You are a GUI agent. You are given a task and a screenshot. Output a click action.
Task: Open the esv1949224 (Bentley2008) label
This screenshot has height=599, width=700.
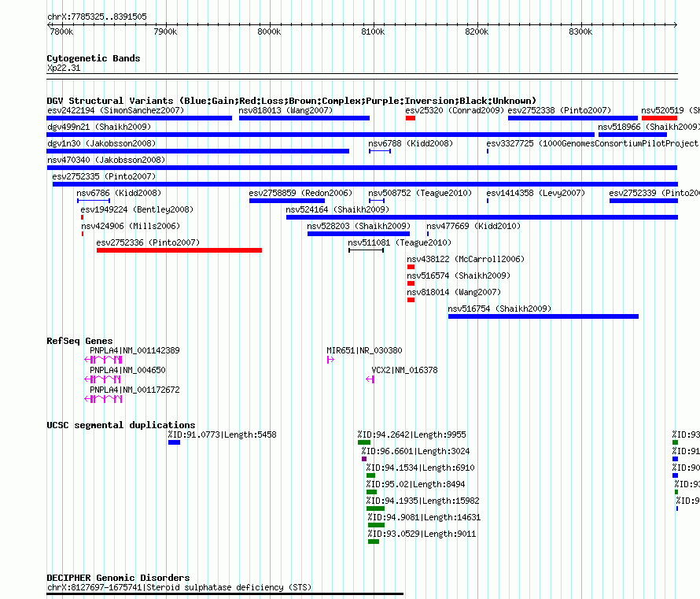tap(137, 209)
